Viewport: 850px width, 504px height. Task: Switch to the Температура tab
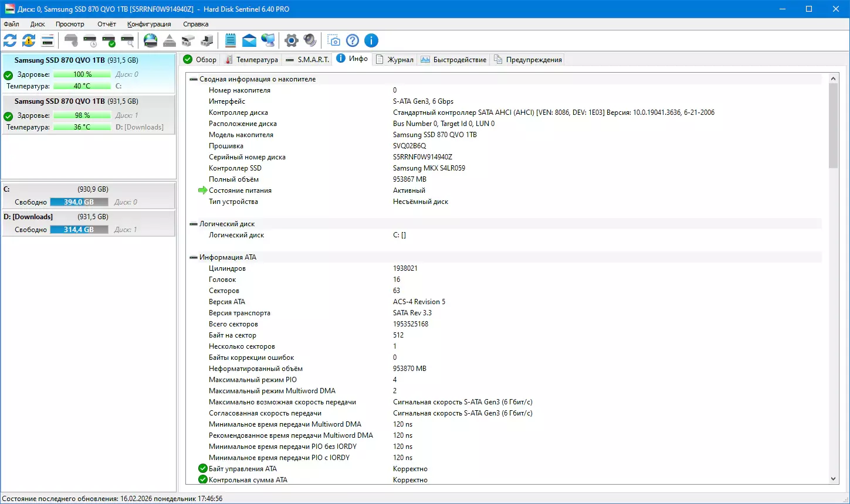click(251, 60)
